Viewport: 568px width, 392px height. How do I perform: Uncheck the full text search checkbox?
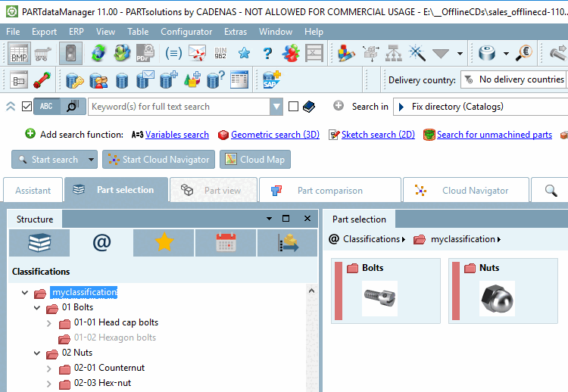point(27,107)
